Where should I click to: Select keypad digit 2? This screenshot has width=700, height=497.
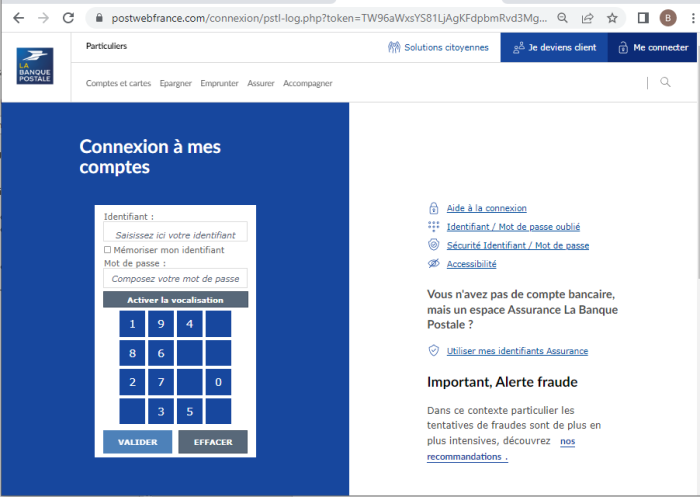[132, 382]
